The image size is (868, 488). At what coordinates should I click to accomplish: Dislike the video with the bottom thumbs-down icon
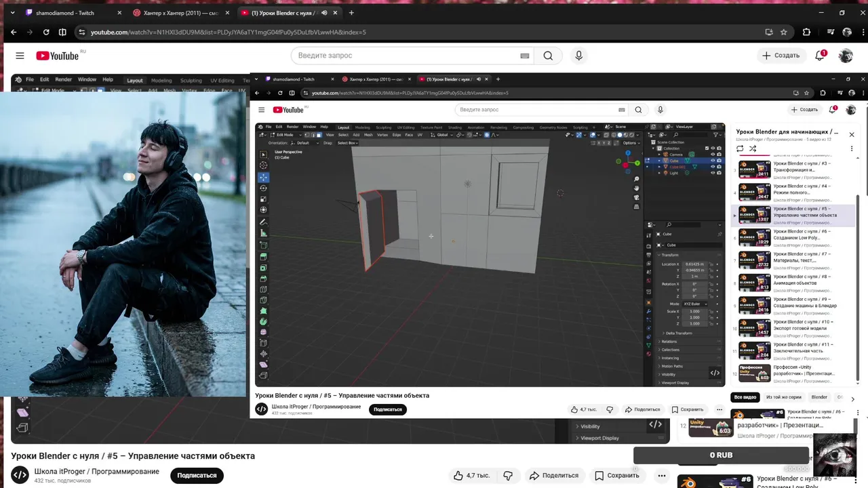point(508,475)
